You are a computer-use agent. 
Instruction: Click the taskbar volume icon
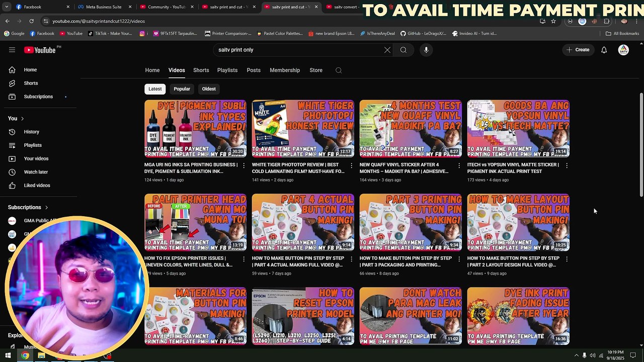coord(592,355)
